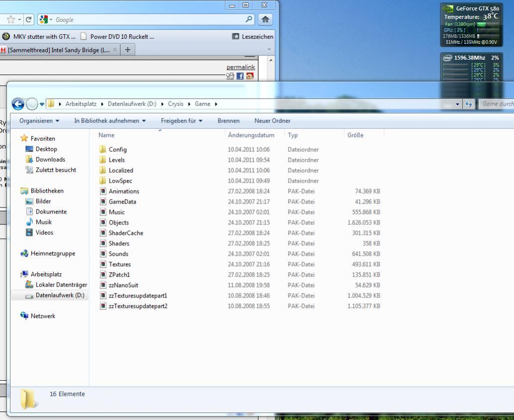
Task: Click Arbeitsplatz in the navigation pane
Action: pos(46,274)
